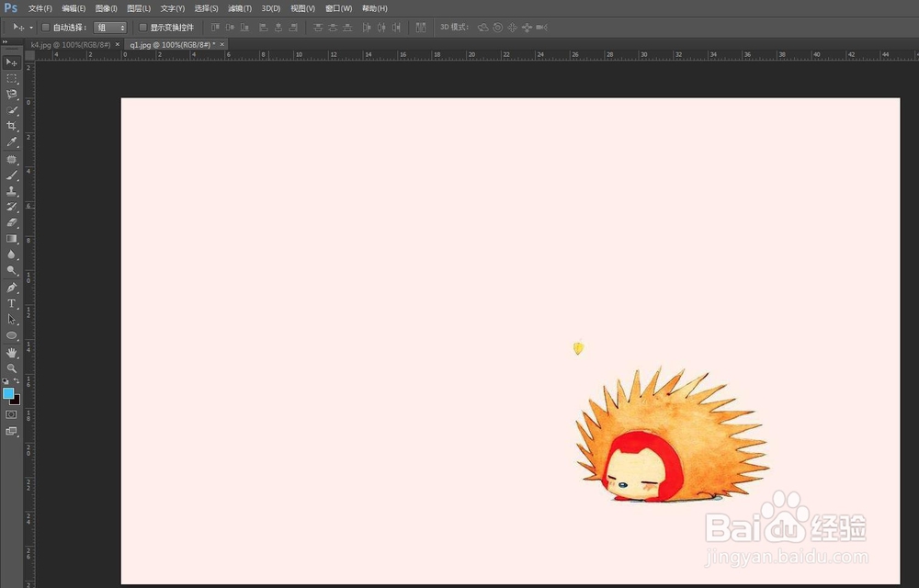This screenshot has width=919, height=588.
Task: Toggle Quick Mask mode
Action: [x=11, y=414]
